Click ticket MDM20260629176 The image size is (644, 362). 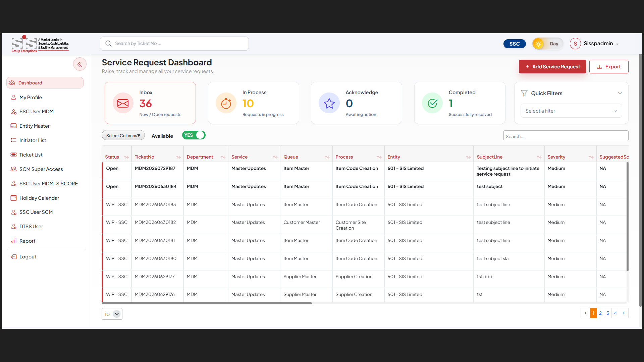tap(155, 294)
